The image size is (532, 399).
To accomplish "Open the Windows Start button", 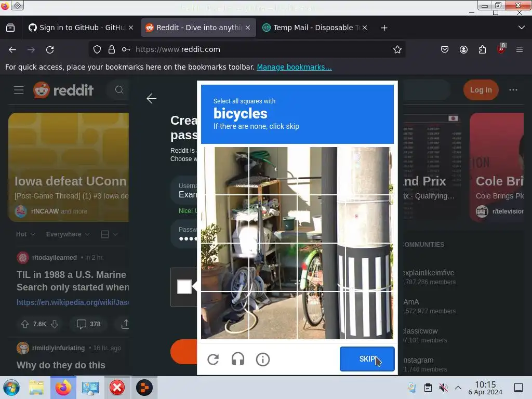I will [11, 388].
